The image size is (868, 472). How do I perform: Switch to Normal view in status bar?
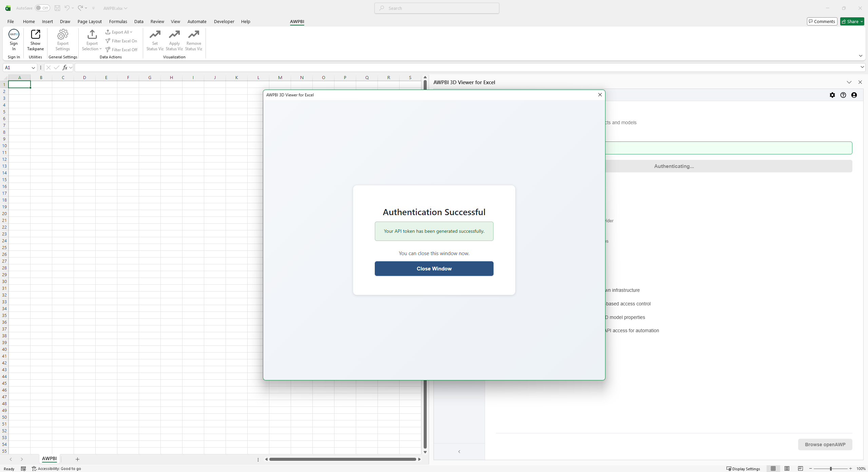773,469
